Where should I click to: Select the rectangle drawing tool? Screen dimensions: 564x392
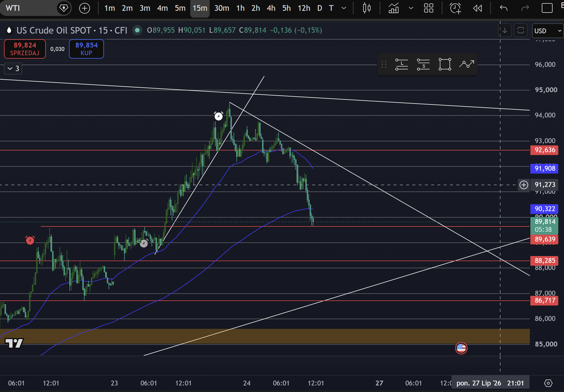[x=445, y=65]
